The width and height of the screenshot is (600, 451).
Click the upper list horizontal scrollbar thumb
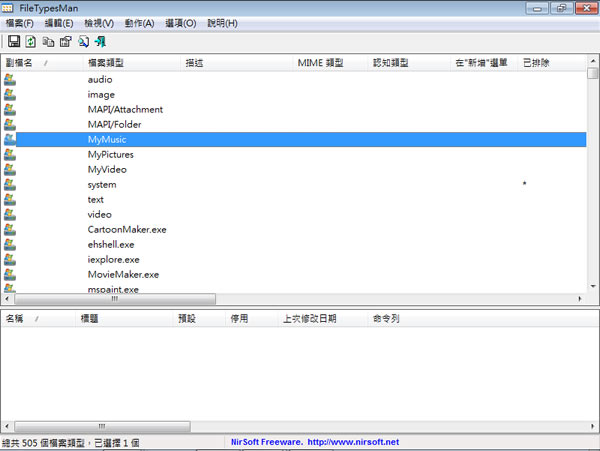(x=115, y=299)
